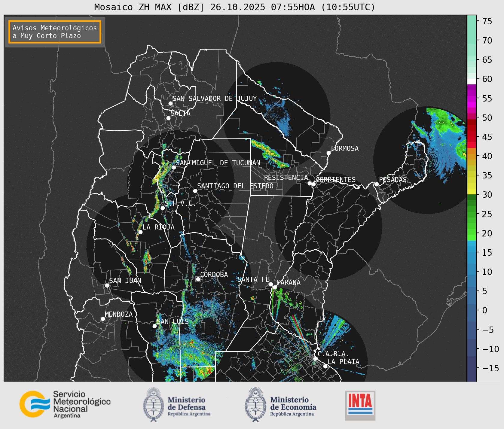
Task: Select the La Rioja city marker
Action: pos(140,232)
